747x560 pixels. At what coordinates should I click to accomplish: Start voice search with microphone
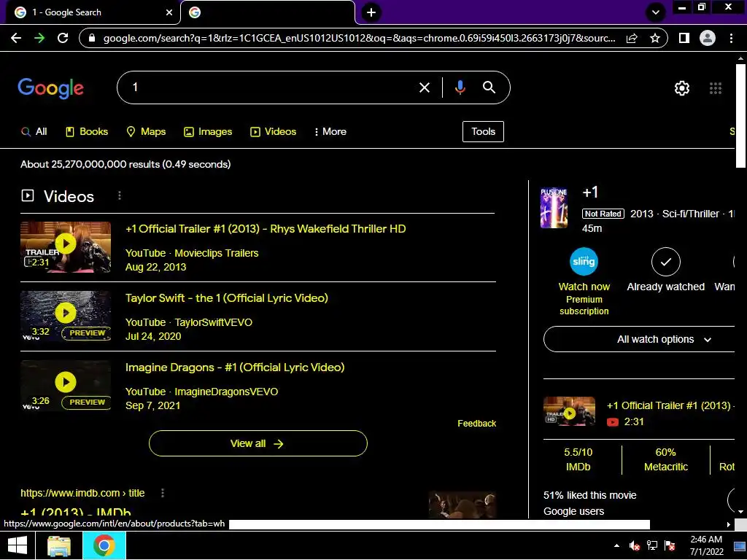460,87
